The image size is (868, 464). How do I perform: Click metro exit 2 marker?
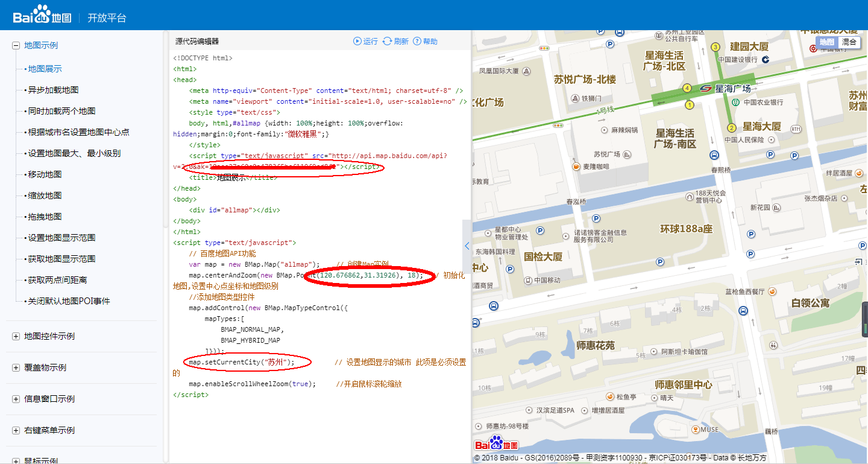[732, 128]
